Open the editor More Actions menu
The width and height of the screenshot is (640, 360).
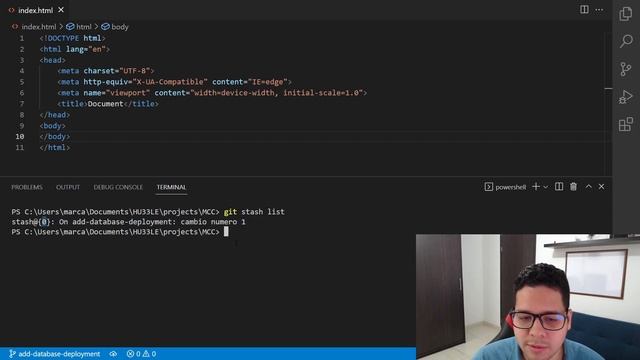(x=599, y=9)
